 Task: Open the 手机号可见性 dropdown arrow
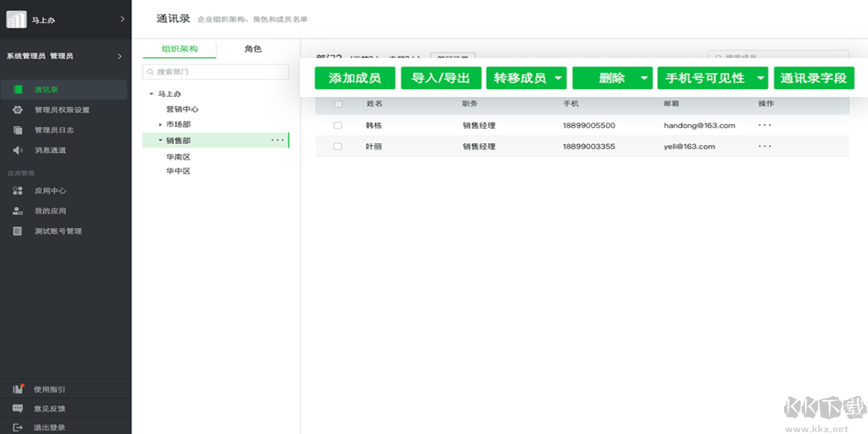(759, 78)
